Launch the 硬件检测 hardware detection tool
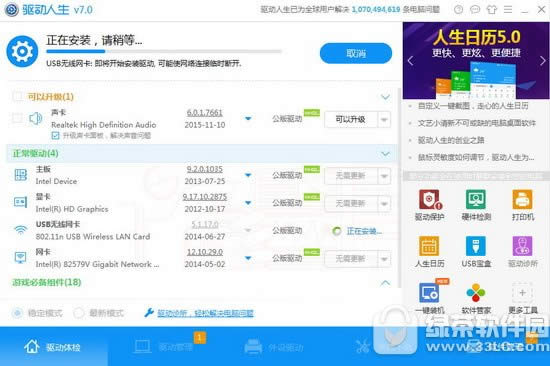Screen dimensions: 550x366 (x=476, y=205)
